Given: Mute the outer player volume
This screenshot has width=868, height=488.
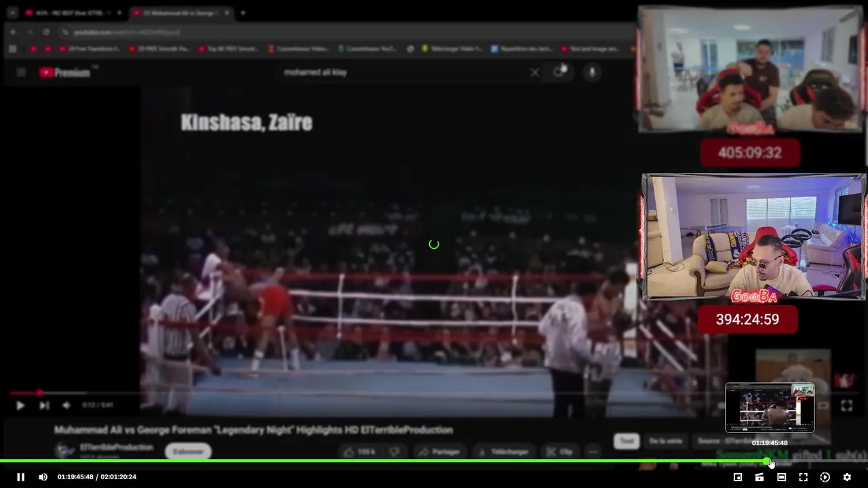Looking at the screenshot, I should pyautogui.click(x=43, y=477).
